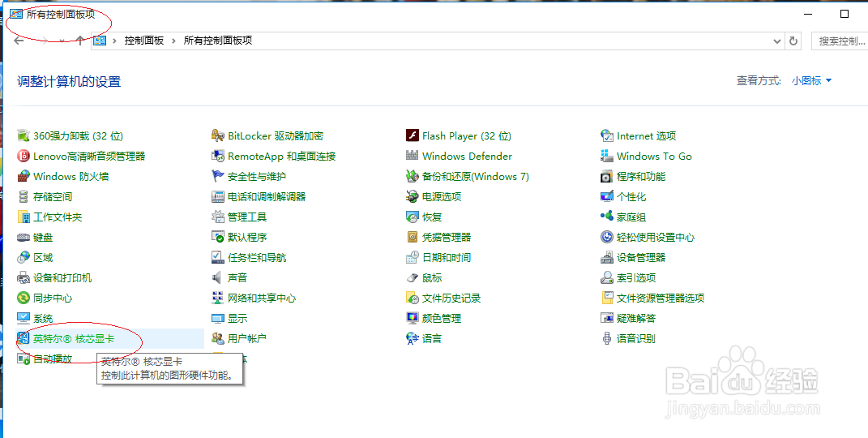Open Windows To Go icon
Image resolution: width=868 pixels, height=438 pixels.
[607, 157]
